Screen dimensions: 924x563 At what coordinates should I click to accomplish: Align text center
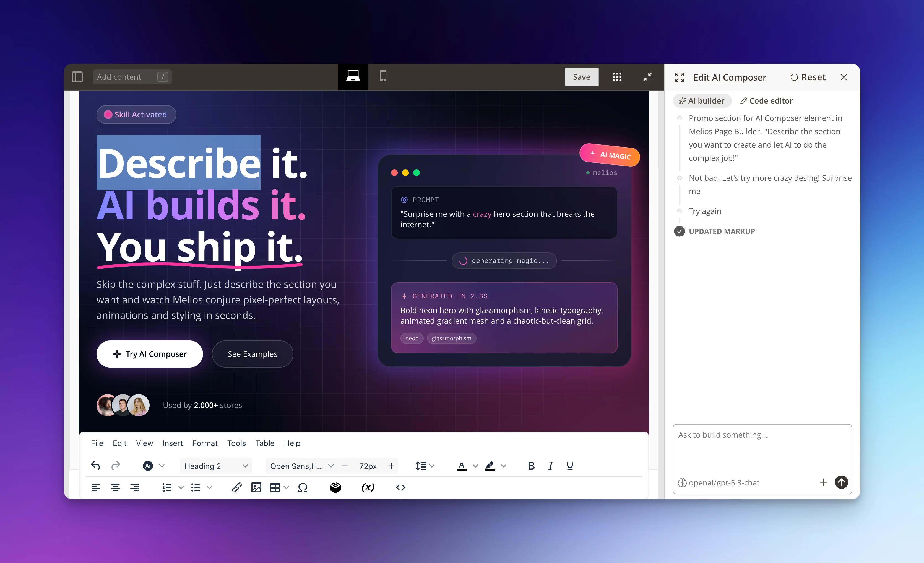coord(115,487)
